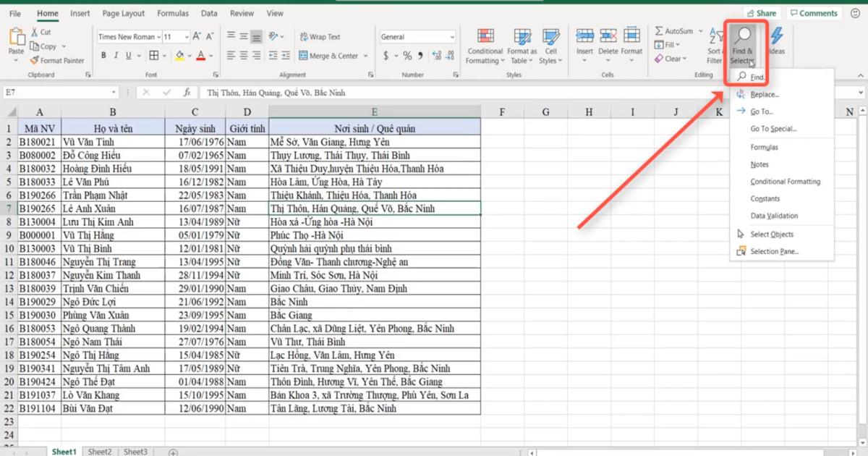Click the Wrap Text button
Image resolution: width=868 pixels, height=456 pixels.
pos(319,37)
